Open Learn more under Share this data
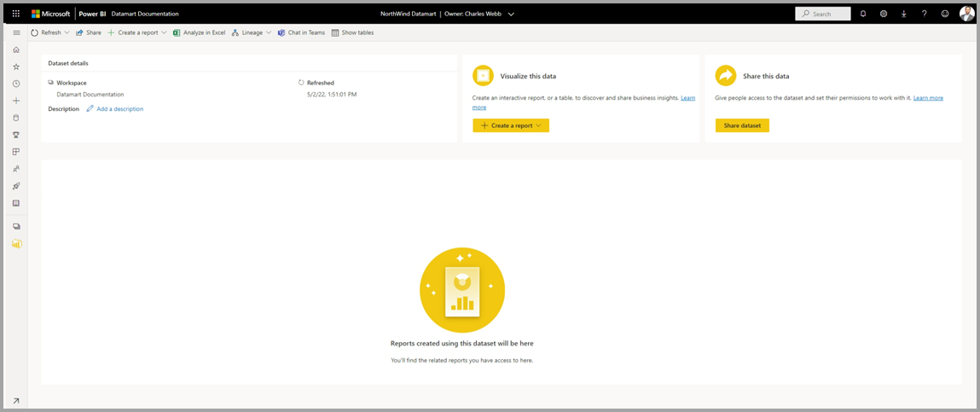 pyautogui.click(x=928, y=98)
